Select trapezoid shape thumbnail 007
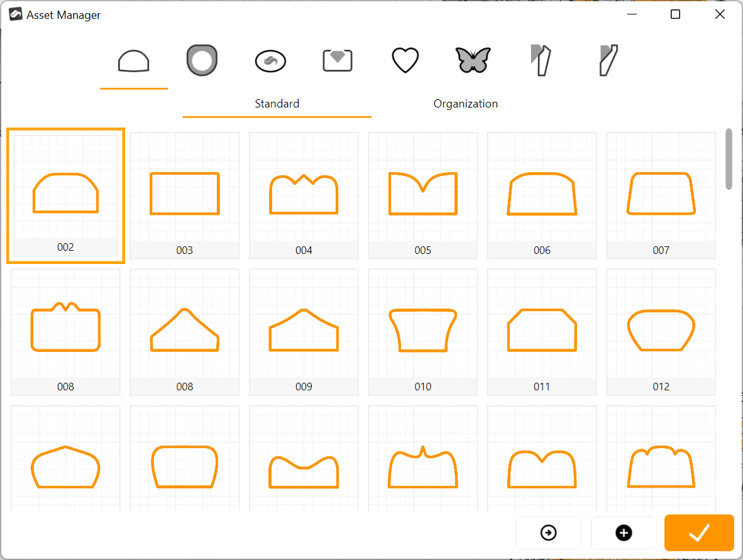Image resolution: width=743 pixels, height=560 pixels. [661, 195]
